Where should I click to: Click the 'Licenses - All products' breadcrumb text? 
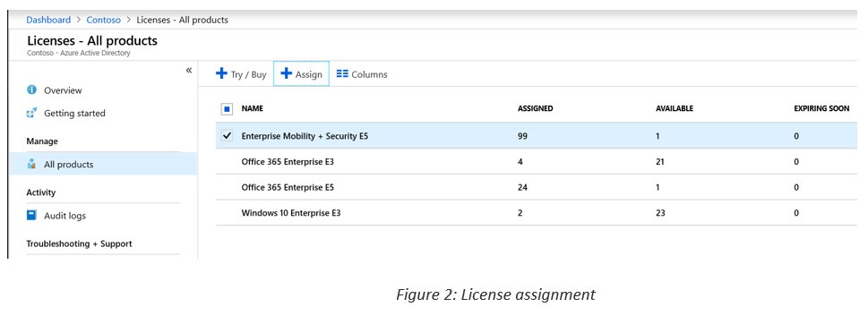(182, 20)
